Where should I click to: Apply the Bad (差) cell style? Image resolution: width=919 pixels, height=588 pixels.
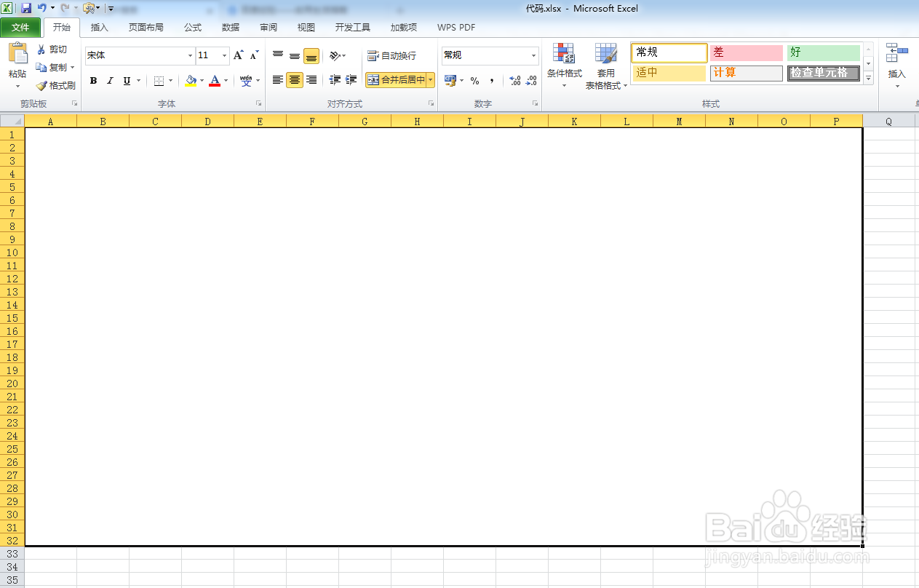click(x=747, y=52)
